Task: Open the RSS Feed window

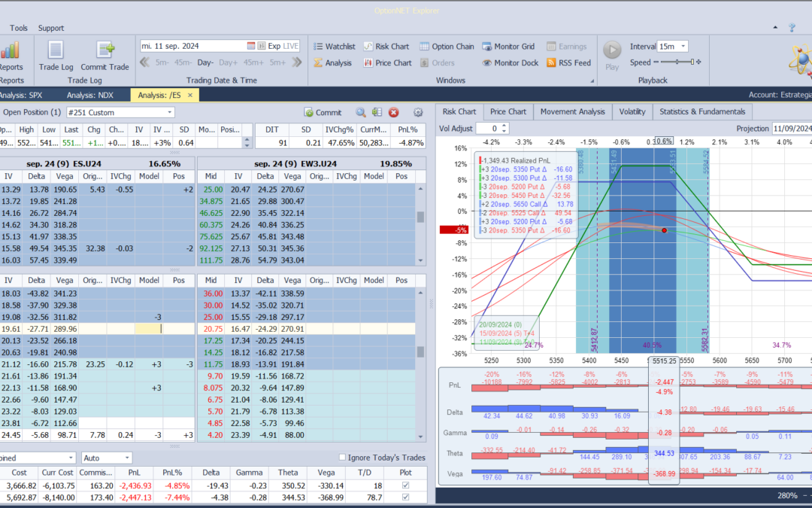Action: (x=568, y=63)
